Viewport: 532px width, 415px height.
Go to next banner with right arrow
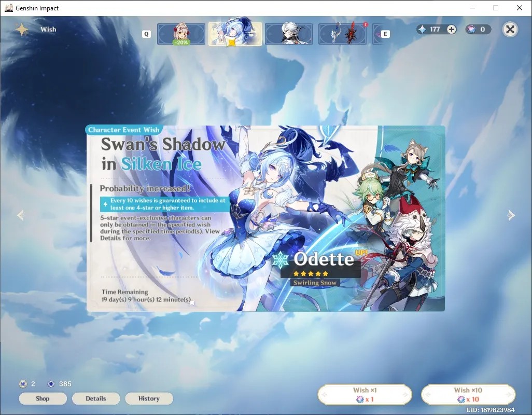[511, 215]
